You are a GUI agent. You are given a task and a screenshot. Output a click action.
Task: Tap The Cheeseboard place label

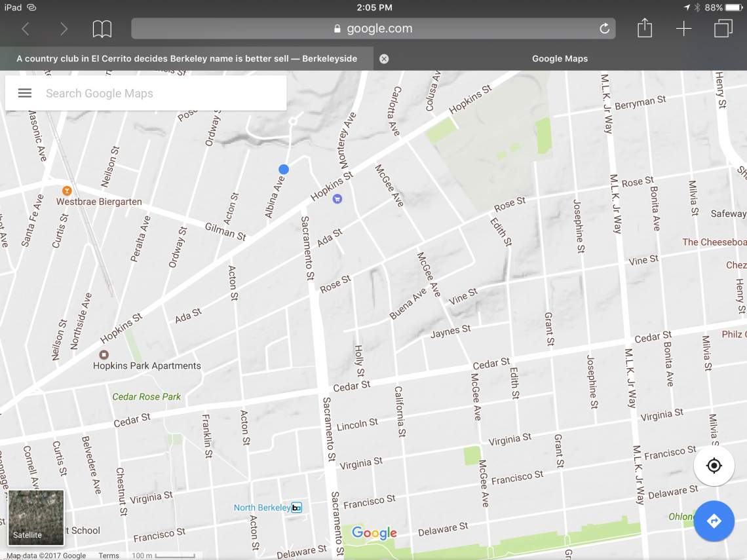[714, 242]
